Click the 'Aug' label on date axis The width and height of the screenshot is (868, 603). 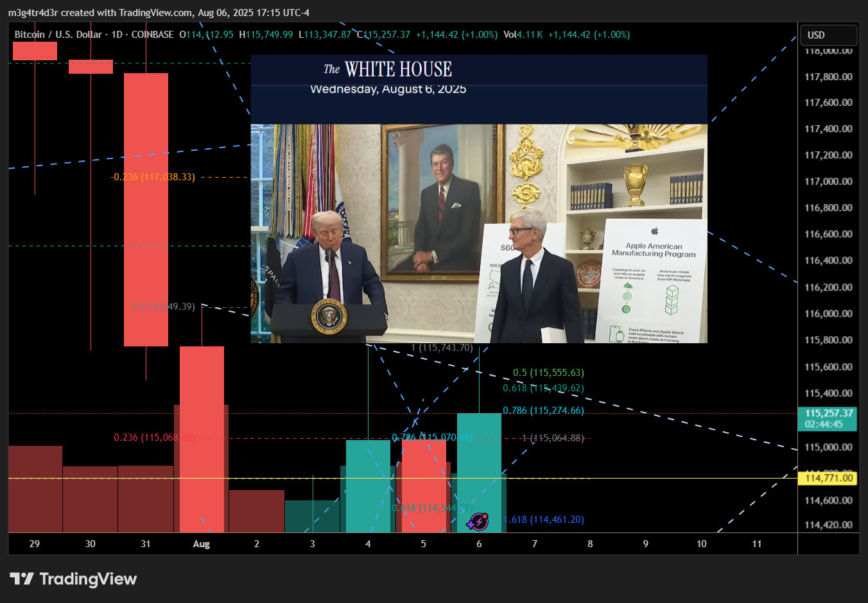(x=202, y=544)
